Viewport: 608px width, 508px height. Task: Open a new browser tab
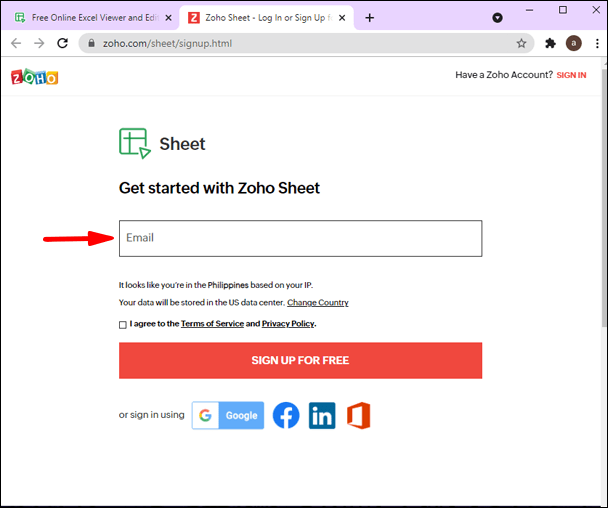tap(370, 17)
